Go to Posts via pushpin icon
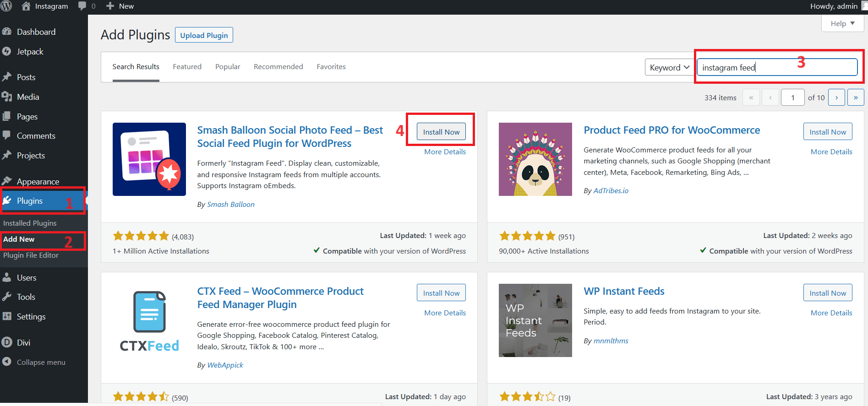Screen dimensions: 868x406 click(x=7, y=77)
